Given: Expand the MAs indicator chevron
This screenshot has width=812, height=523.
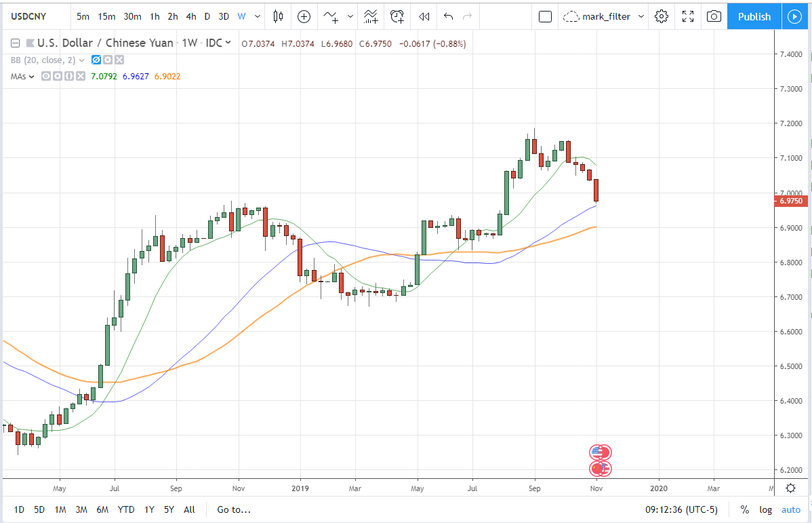Looking at the screenshot, I should pos(32,77).
